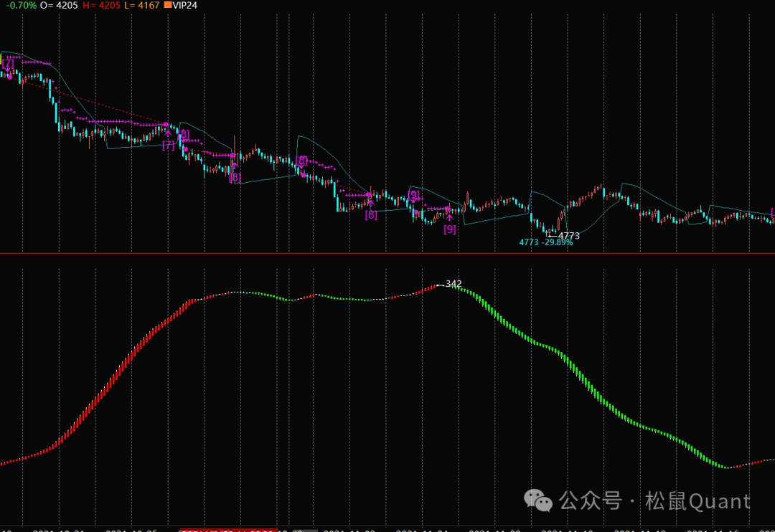The width and height of the screenshot is (775, 532).
Task: Click the 342 peak marker on indicator
Action: click(x=454, y=284)
